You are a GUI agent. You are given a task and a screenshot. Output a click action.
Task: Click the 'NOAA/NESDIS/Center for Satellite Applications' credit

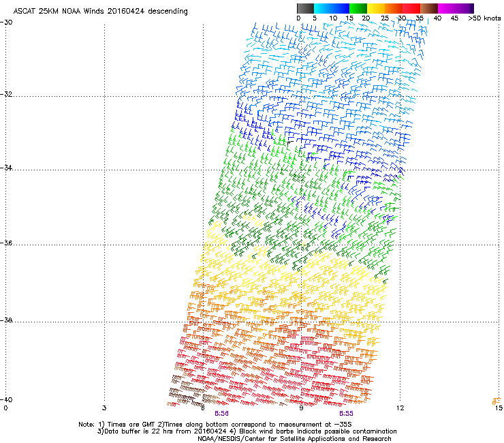click(294, 439)
